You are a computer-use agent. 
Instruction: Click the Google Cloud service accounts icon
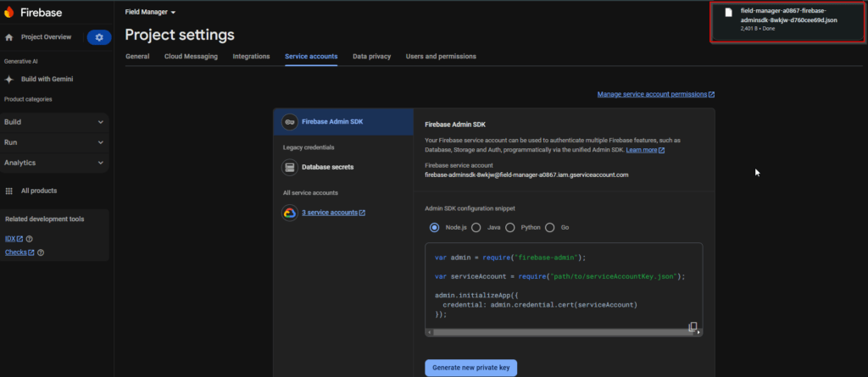290,213
